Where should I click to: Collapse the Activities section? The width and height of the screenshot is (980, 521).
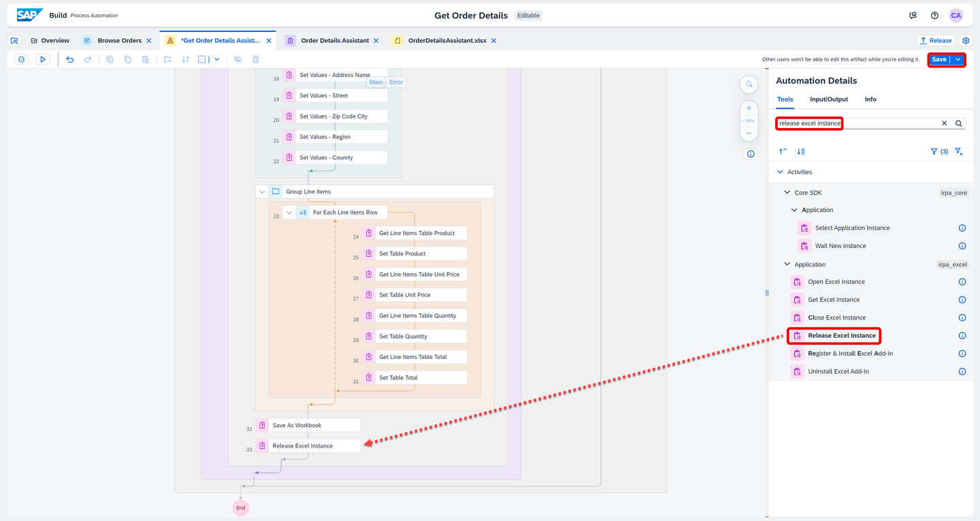(779, 172)
